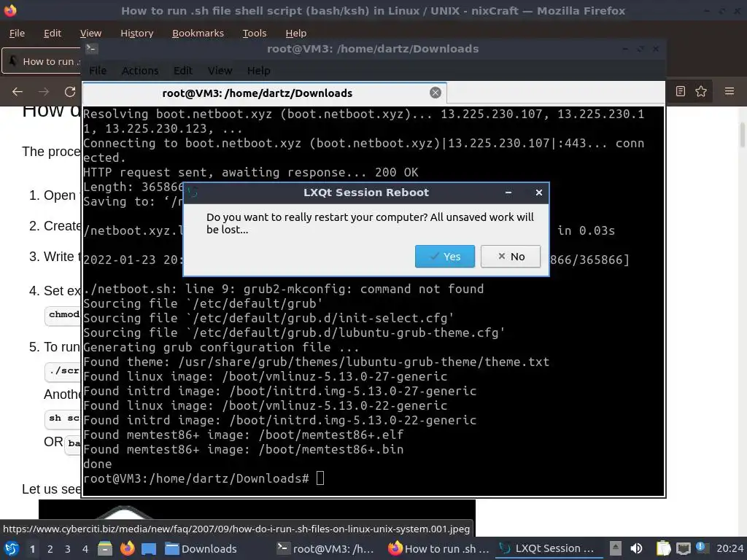Open the terminal Edit menu
Viewport: 747px width, 560px height.
(x=182, y=71)
